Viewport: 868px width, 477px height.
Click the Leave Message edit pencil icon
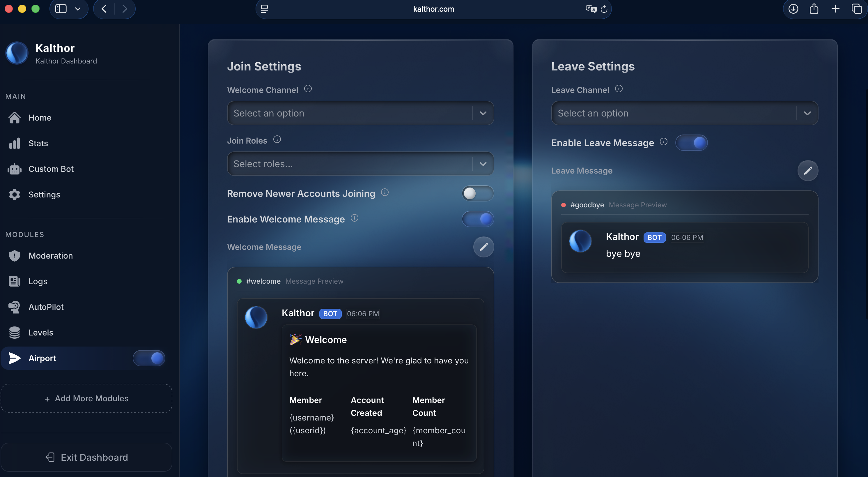pos(807,171)
